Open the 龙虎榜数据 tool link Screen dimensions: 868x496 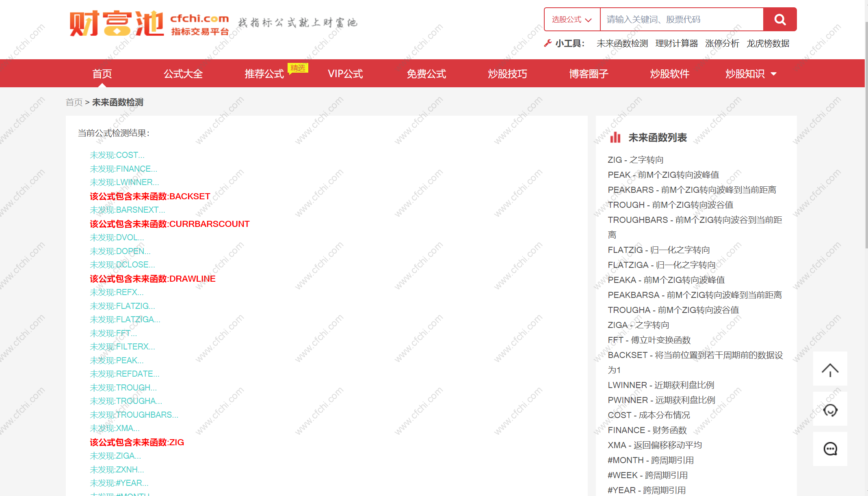click(768, 43)
